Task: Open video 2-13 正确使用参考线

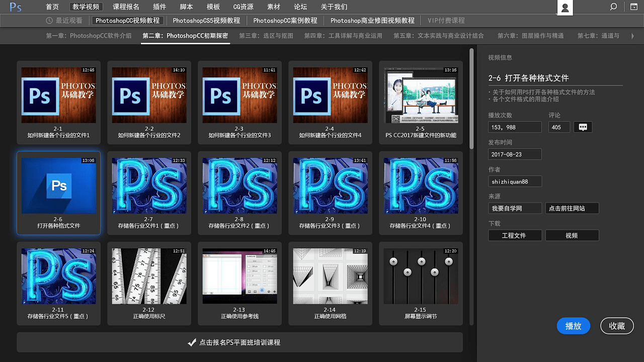Action: (x=239, y=284)
